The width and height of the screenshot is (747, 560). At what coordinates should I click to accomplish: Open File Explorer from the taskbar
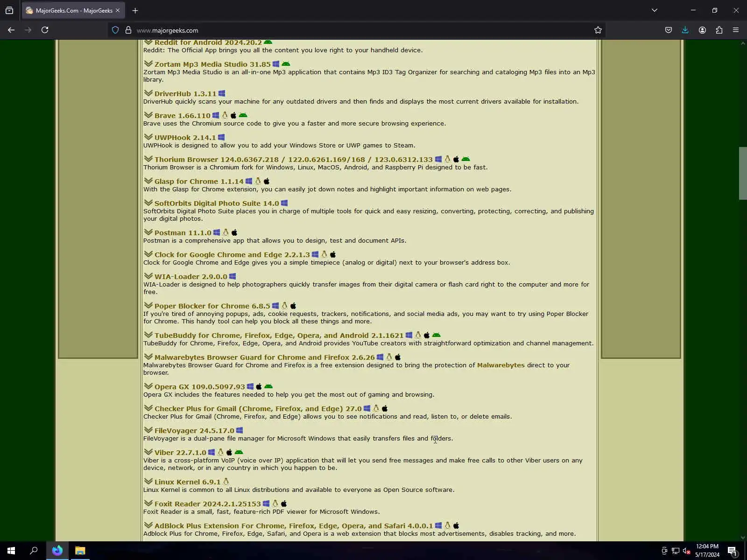point(80,551)
